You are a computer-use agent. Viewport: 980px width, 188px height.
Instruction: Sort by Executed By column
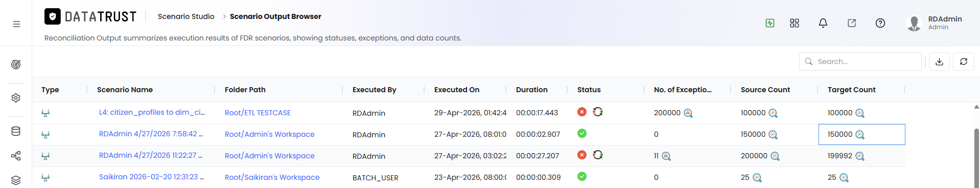tap(375, 90)
